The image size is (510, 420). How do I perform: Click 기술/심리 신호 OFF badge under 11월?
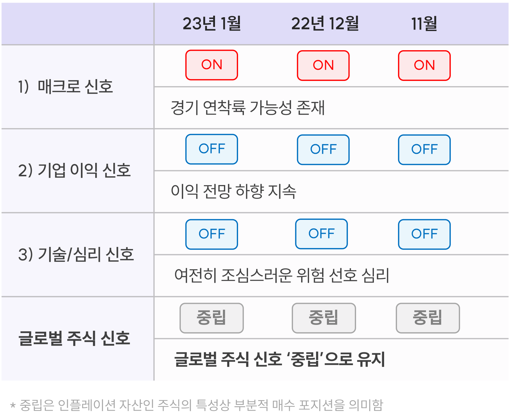click(424, 234)
